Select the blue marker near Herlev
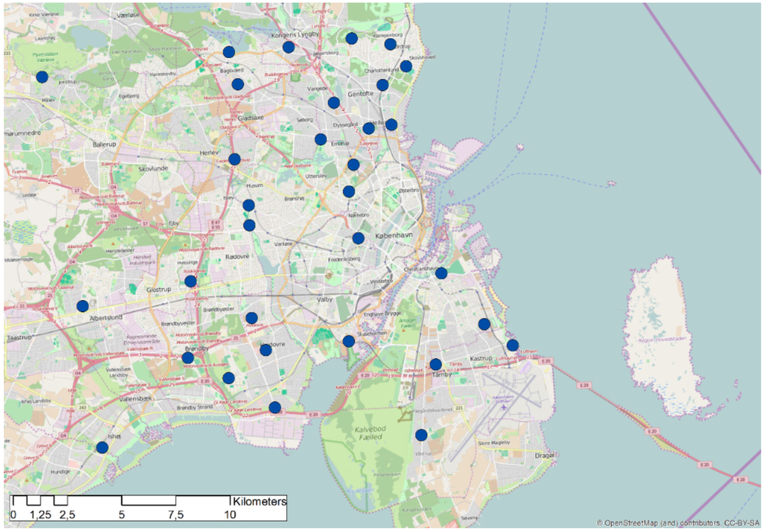Screen dimensions: 763x532 pos(235,159)
